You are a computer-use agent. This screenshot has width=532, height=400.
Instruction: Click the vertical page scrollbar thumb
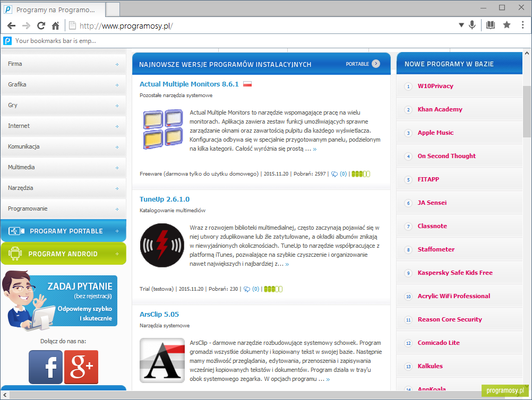(527, 111)
